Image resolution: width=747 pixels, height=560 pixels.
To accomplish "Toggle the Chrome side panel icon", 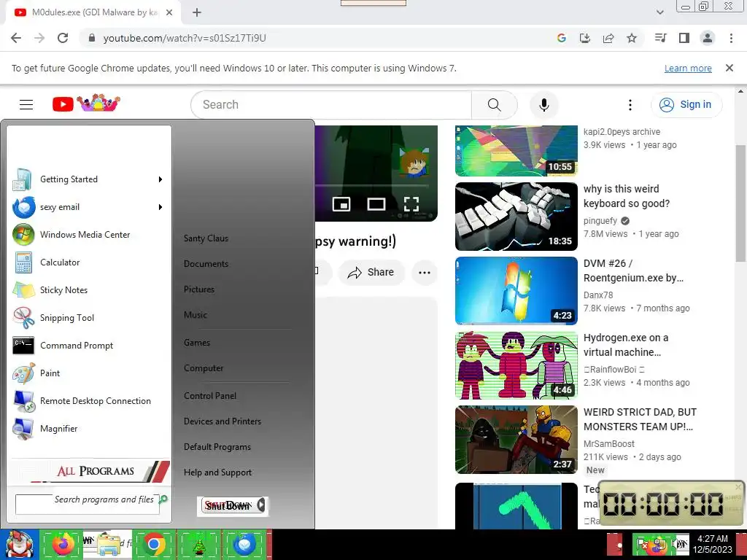I will (x=684, y=38).
